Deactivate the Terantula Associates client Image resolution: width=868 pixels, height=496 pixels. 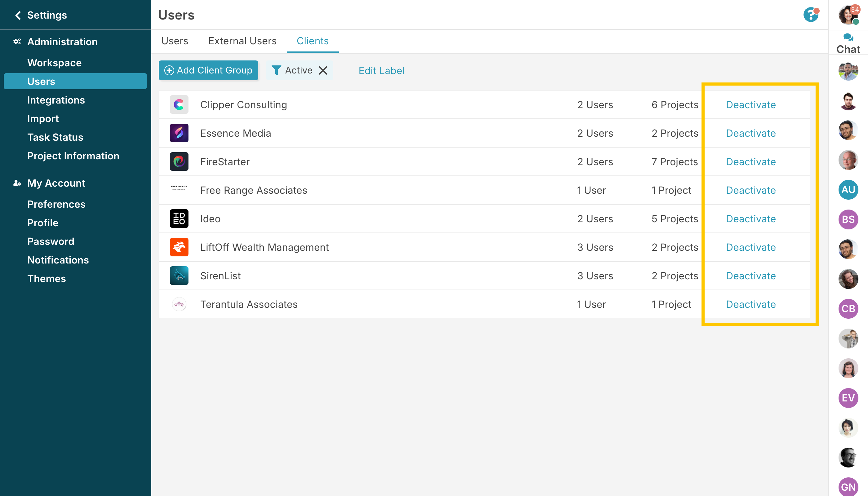(751, 304)
